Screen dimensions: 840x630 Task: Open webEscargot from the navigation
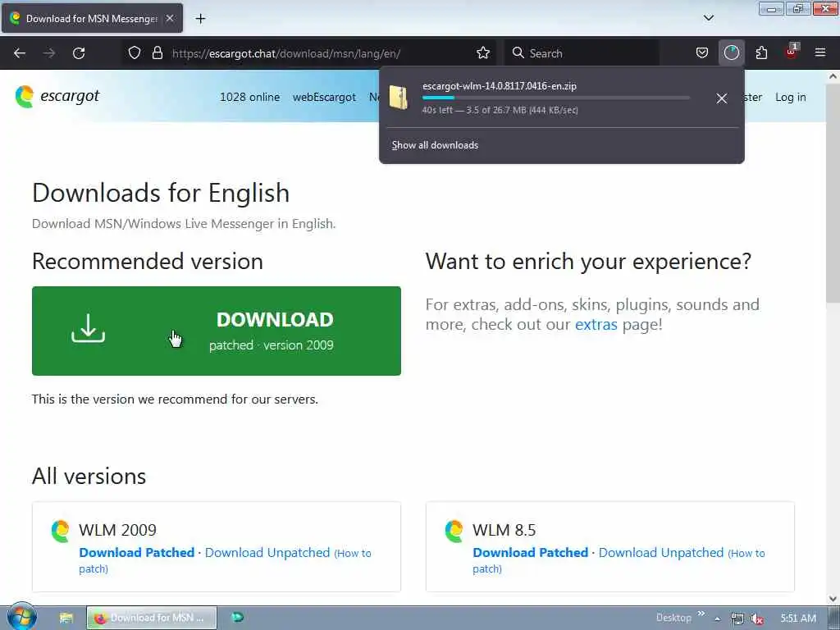[324, 97]
